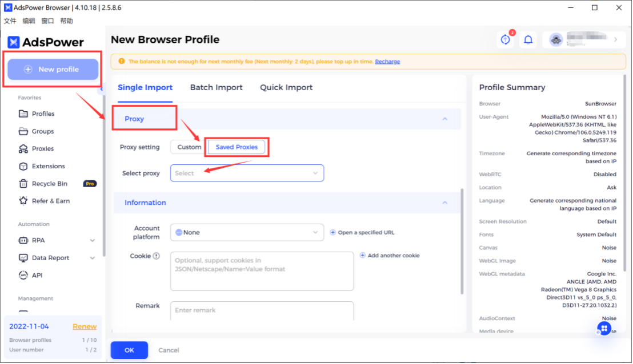Open the 帮助 menu

(x=67, y=21)
